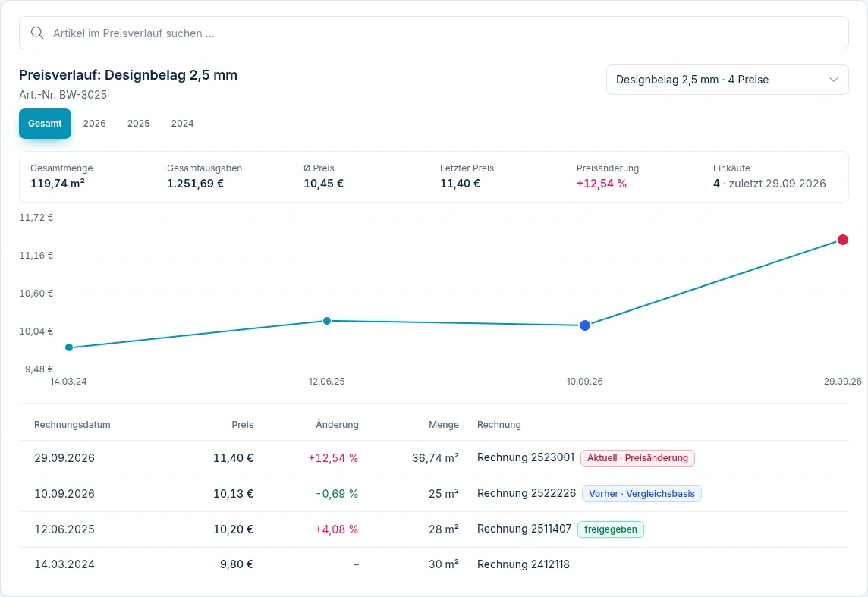Image resolution: width=868 pixels, height=597 pixels.
Task: Click the Gesamtausgaben value 1.251,69 €
Action: (x=196, y=183)
